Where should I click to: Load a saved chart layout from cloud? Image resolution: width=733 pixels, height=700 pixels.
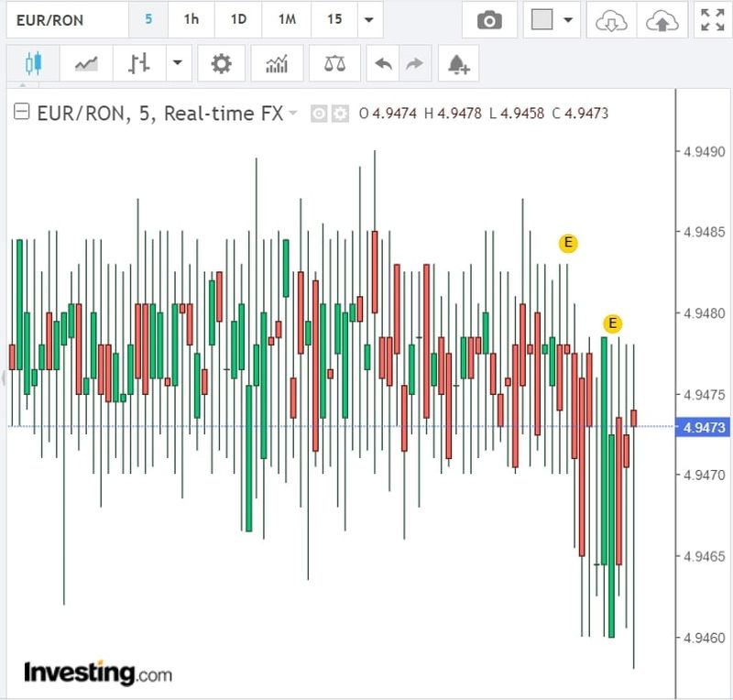point(610,20)
